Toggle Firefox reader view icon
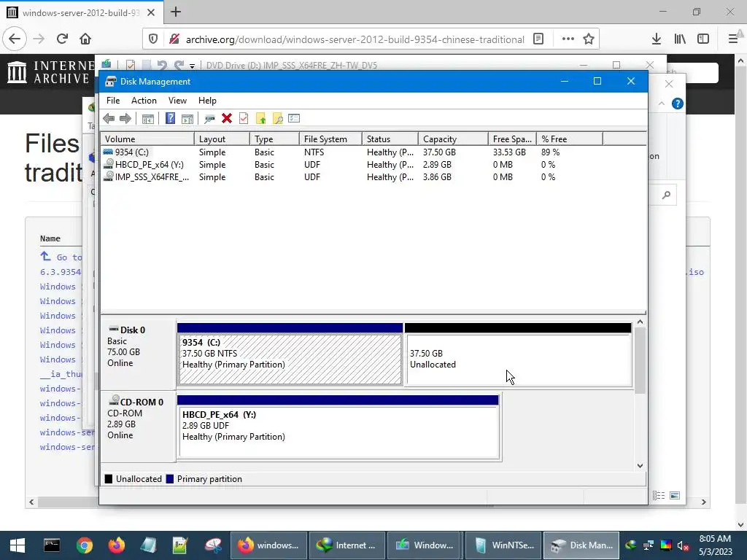 [x=538, y=39]
